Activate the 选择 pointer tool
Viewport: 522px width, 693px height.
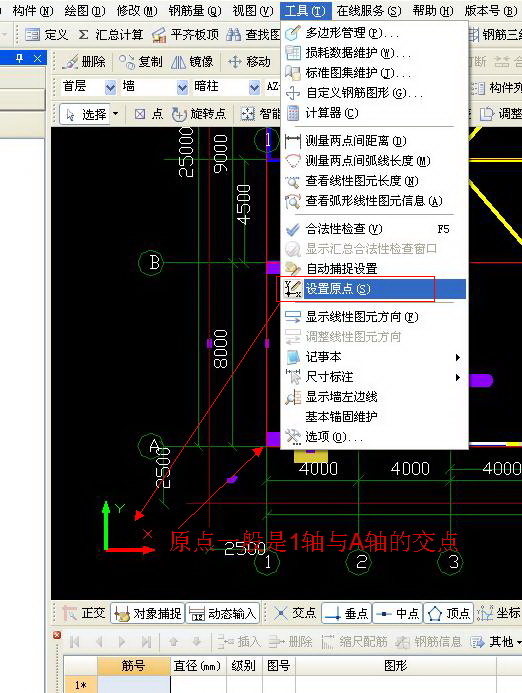click(85, 114)
